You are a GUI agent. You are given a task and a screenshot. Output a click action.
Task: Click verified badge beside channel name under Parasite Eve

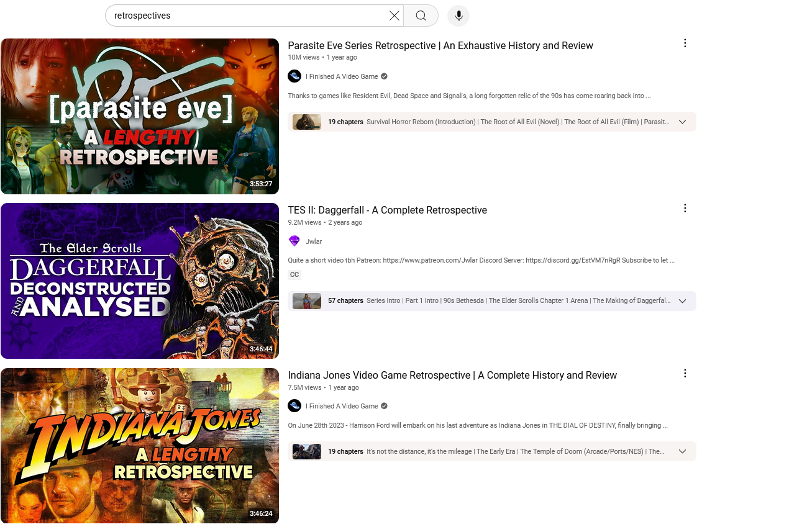pos(384,76)
